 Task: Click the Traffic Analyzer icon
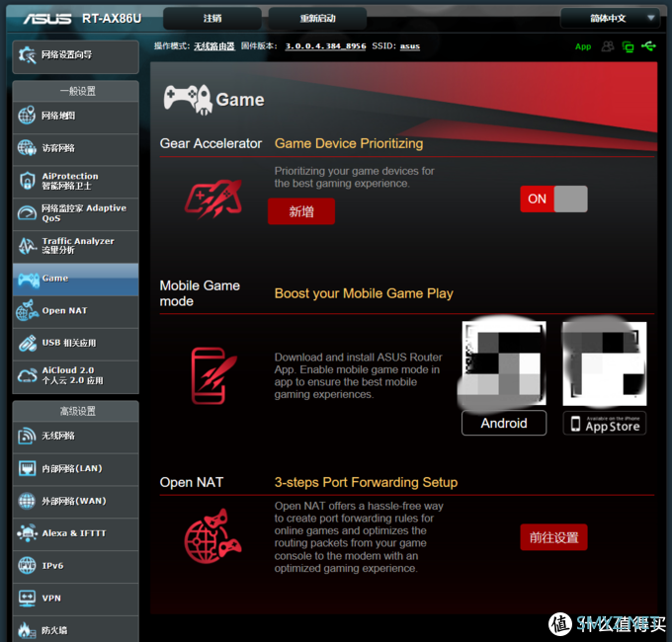click(x=27, y=245)
